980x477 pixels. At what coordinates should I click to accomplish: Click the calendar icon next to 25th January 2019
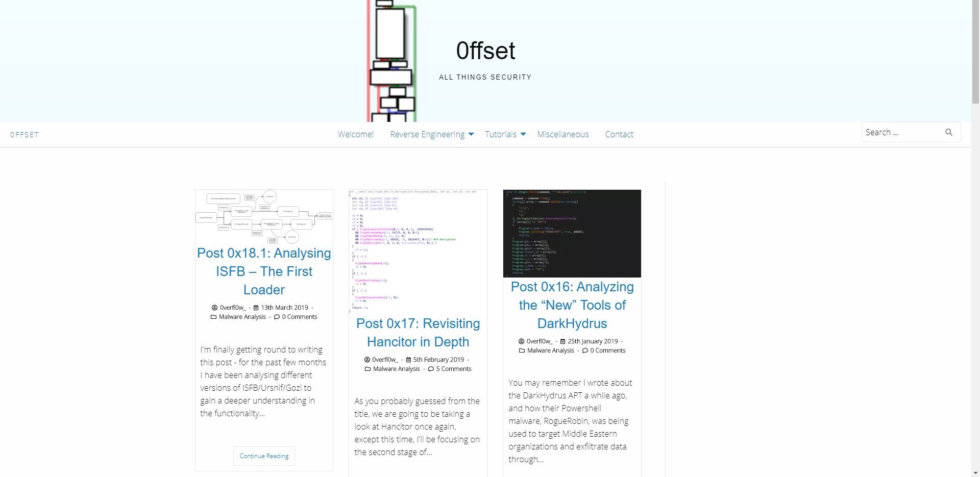[x=563, y=341]
